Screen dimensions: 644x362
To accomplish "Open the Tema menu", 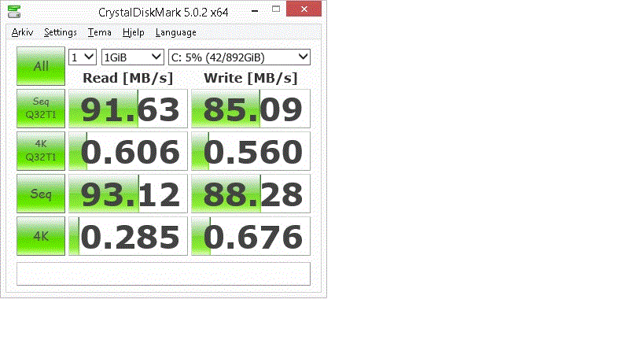I will point(99,32).
